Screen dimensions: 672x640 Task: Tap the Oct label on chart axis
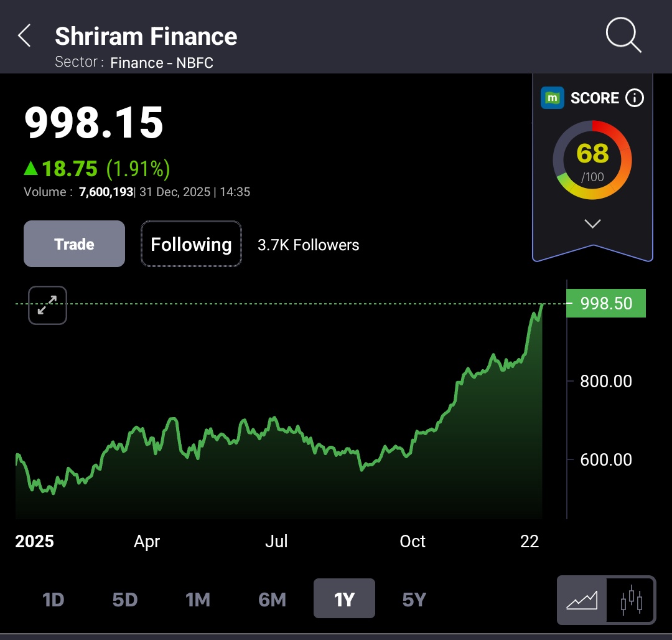click(x=413, y=541)
